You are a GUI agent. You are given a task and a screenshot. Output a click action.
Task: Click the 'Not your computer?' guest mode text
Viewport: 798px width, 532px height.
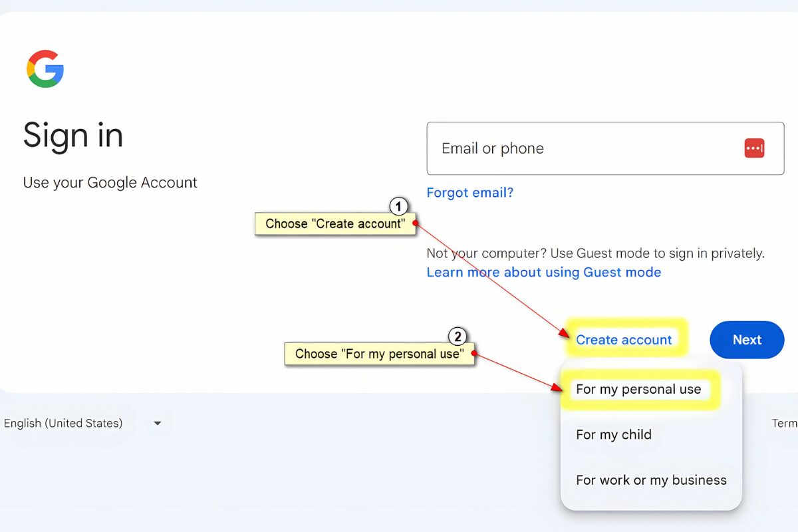click(596, 253)
